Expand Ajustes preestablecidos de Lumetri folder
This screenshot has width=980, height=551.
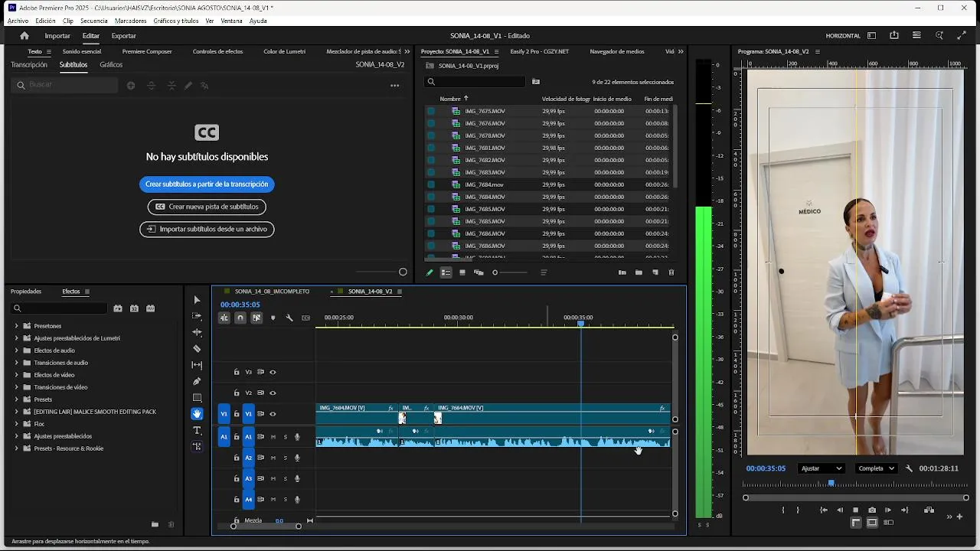coord(16,338)
